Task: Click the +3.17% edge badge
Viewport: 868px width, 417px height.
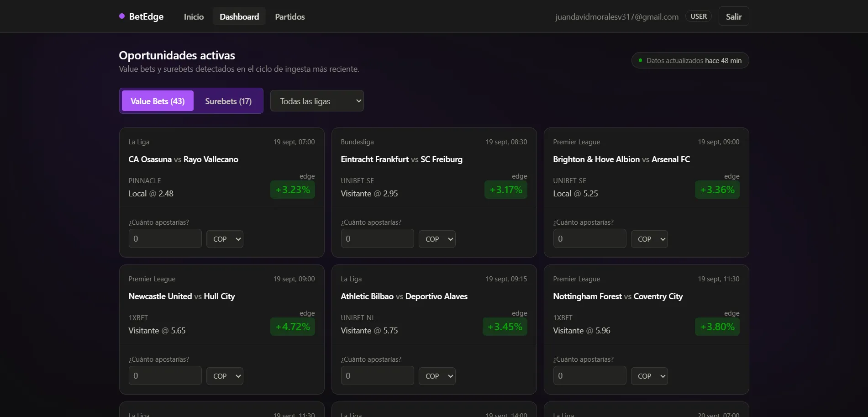Action: [506, 190]
